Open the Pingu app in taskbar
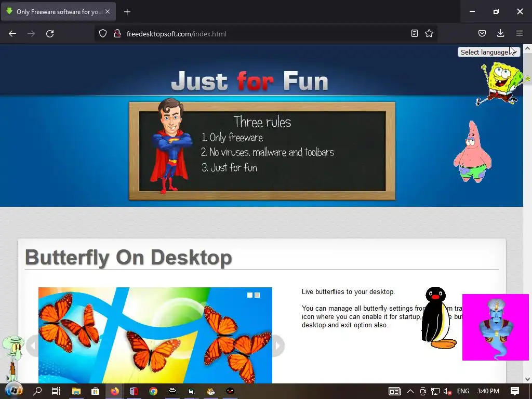 (230, 391)
